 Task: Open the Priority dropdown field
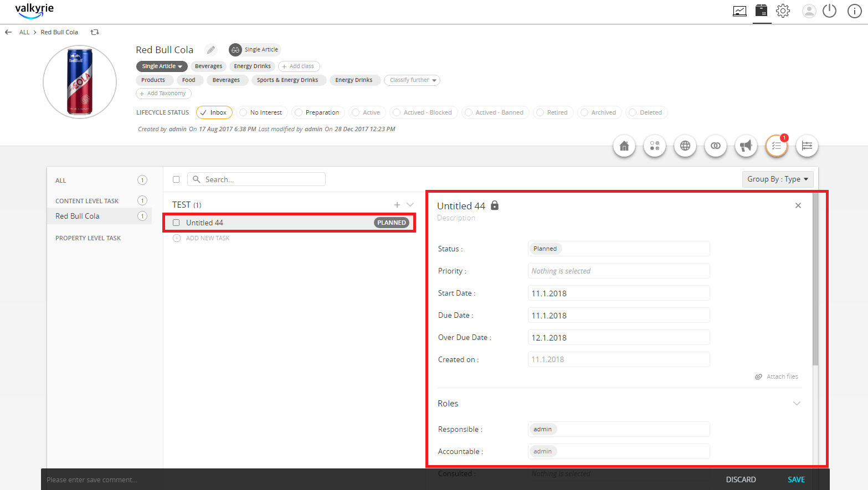(x=619, y=271)
